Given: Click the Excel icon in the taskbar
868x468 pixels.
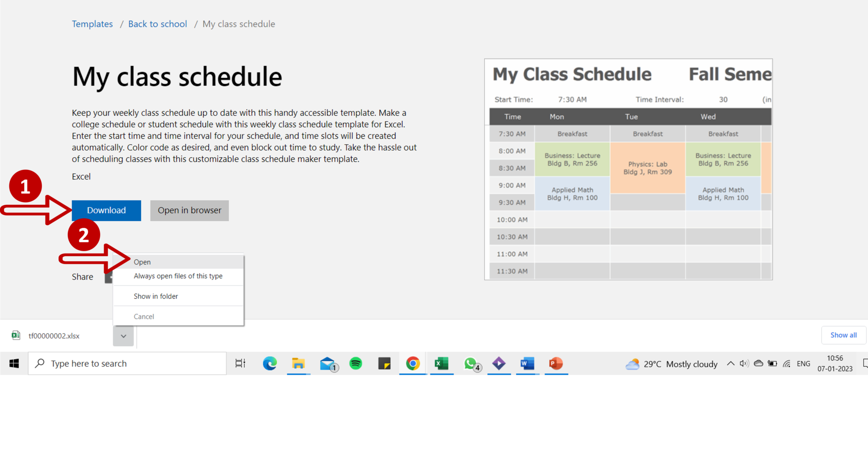Looking at the screenshot, I should click(x=442, y=363).
